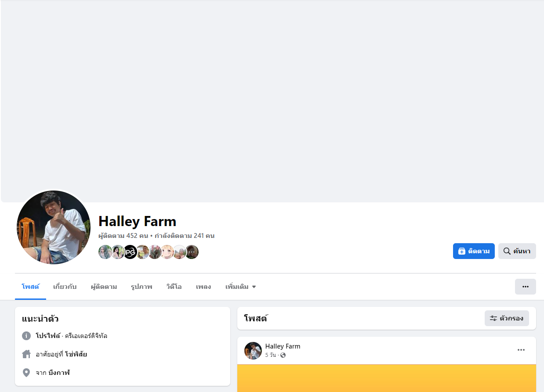Click the globe privacy icon on post

tap(283, 355)
